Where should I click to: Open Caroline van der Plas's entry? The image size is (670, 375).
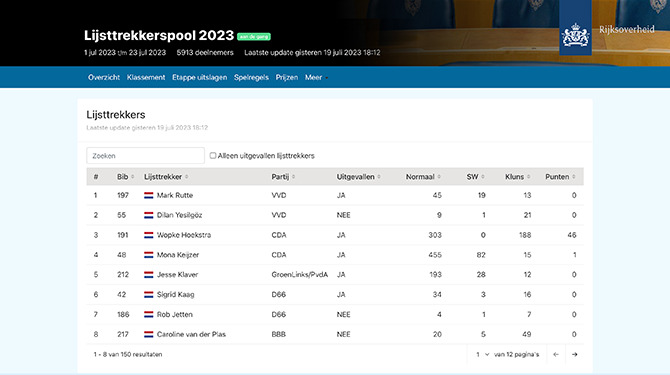click(x=191, y=334)
